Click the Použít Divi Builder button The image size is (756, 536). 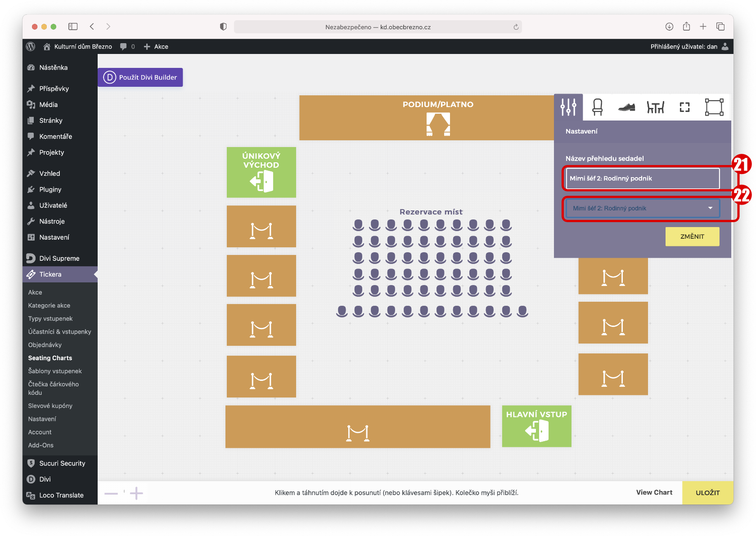pyautogui.click(x=140, y=77)
